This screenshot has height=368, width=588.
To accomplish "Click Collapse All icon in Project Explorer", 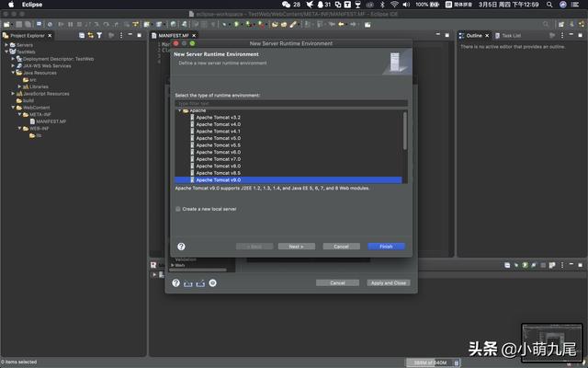I will click(x=82, y=35).
